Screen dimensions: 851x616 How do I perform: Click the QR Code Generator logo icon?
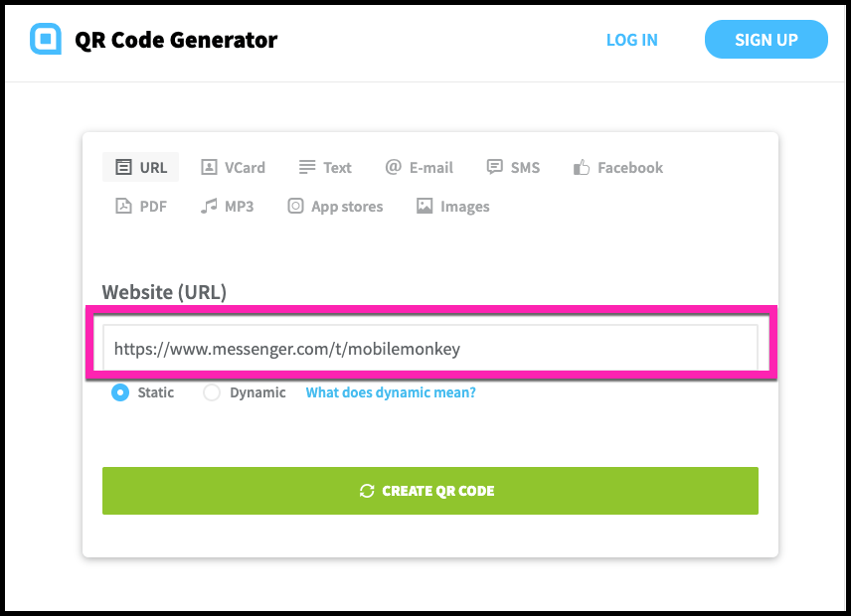(x=46, y=40)
